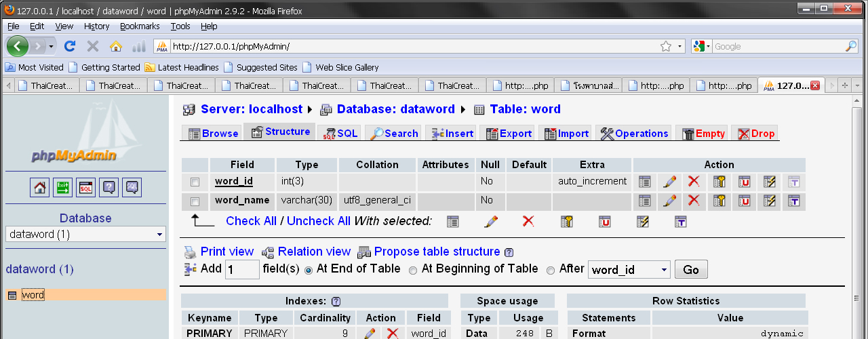Click the green Exit log out icon
The width and height of the screenshot is (868, 339).
[63, 188]
